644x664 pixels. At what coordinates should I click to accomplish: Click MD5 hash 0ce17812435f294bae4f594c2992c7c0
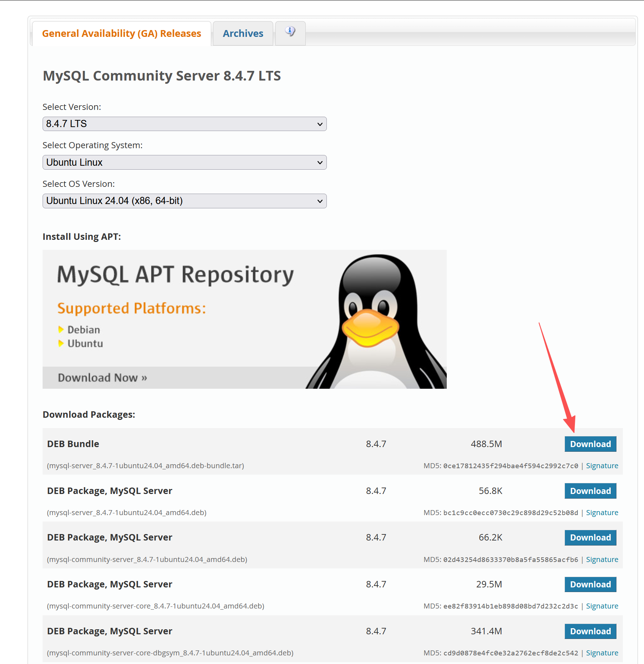click(510, 466)
